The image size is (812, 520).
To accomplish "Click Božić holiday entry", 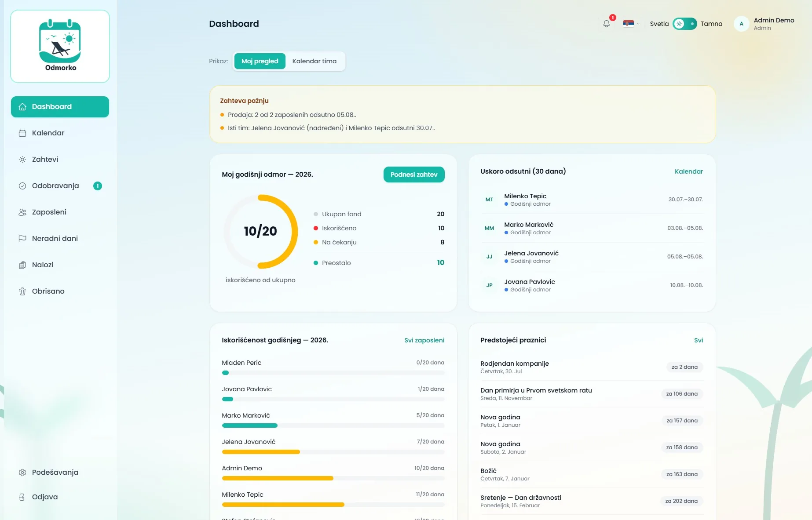I will point(592,474).
